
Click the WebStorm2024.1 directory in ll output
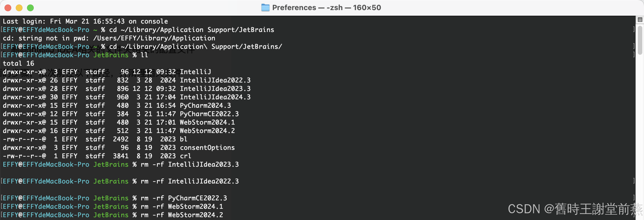point(207,122)
